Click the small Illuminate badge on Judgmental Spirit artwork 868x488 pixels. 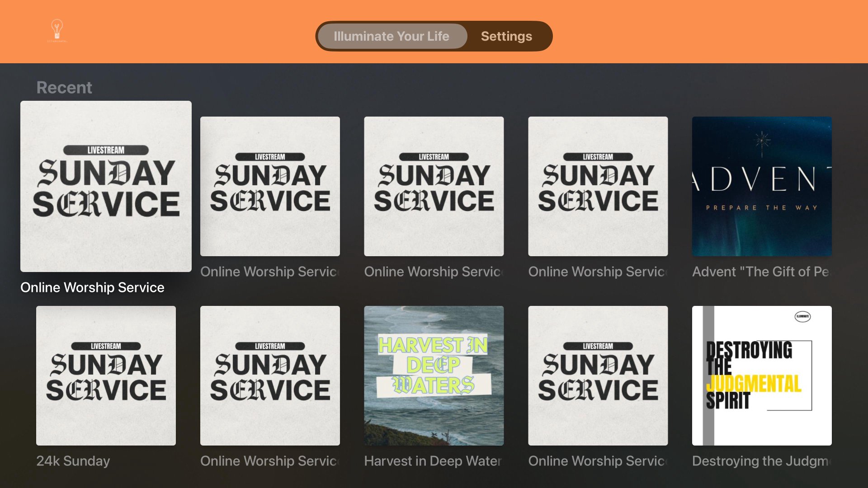click(802, 316)
